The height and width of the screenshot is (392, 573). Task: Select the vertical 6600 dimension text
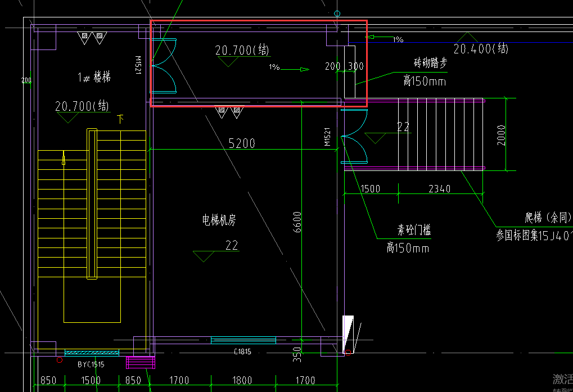click(x=297, y=222)
